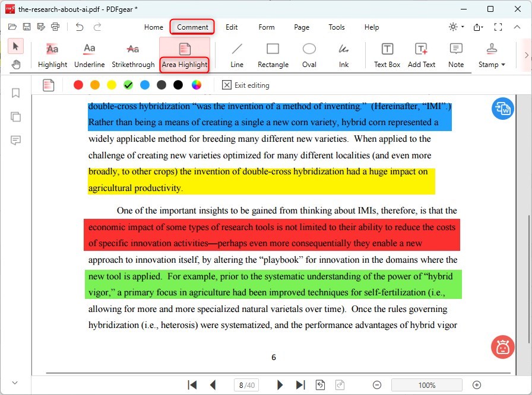The height and width of the screenshot is (395, 532).
Task: Zoom out with the minus button
Action: (376, 385)
